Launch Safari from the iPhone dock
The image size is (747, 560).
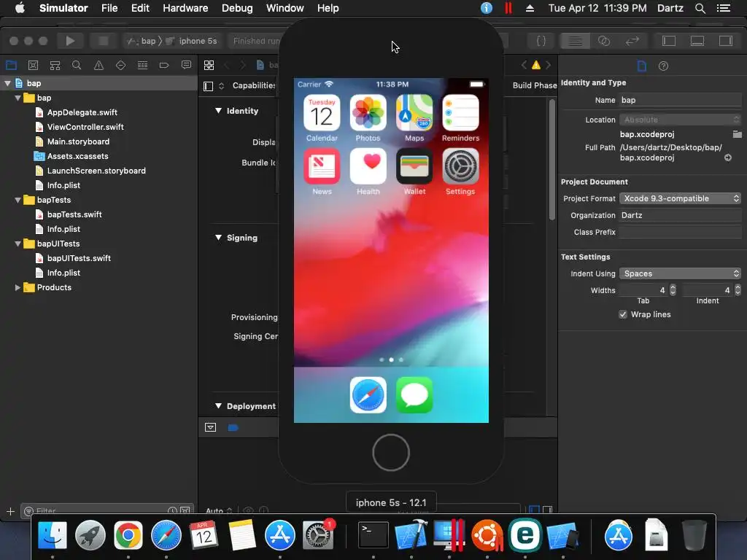pos(368,395)
